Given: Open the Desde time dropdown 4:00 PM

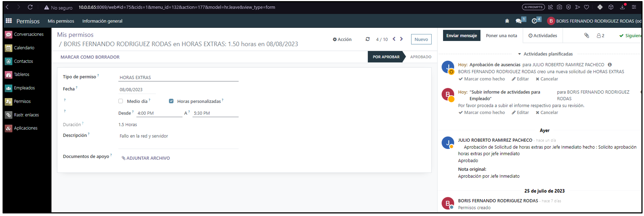Looking at the screenshot, I should click(159, 113).
